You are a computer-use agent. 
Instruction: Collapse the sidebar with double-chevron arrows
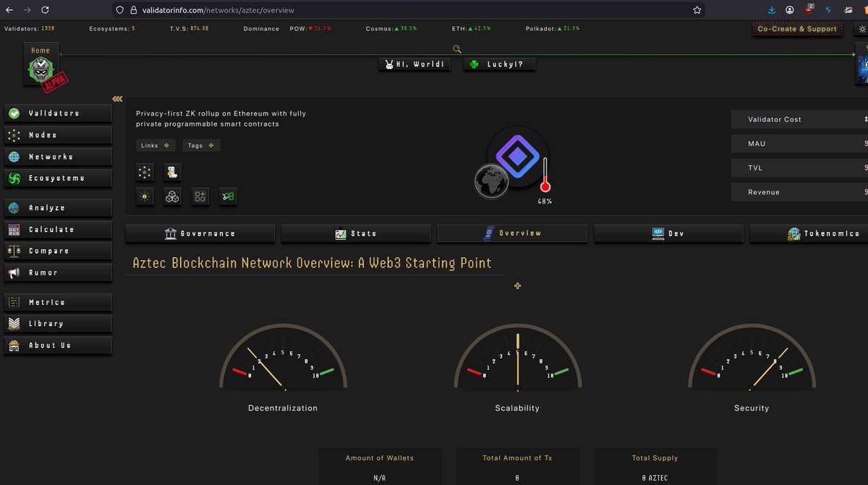point(117,99)
